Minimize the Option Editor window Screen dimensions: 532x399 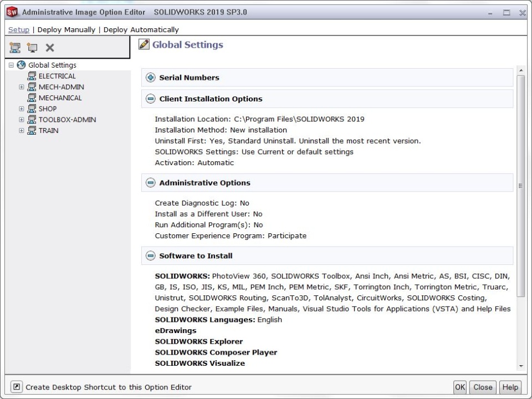coord(490,13)
